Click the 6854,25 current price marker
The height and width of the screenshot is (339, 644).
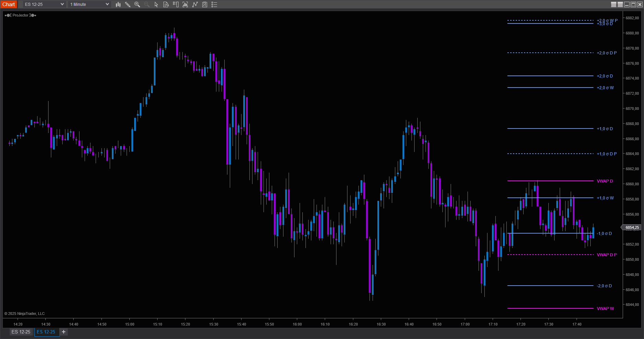click(632, 227)
